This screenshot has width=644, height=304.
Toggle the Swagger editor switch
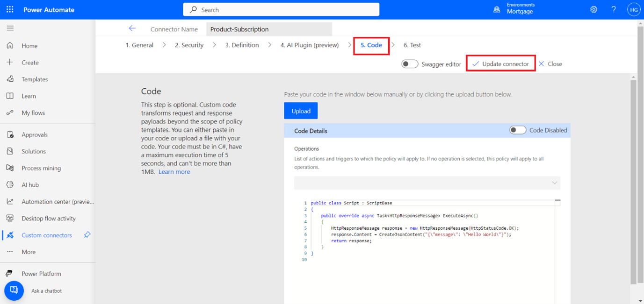point(410,64)
